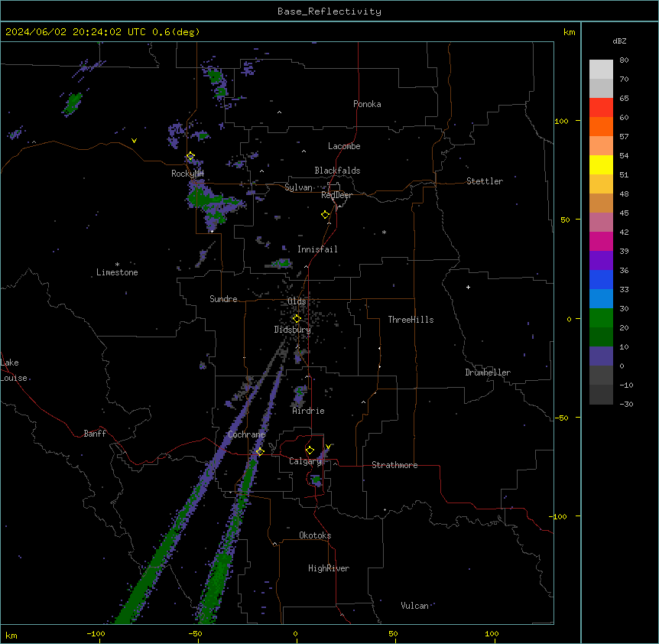The image size is (659, 644).
Task: Select the Airdrie city label
Action: (309, 411)
